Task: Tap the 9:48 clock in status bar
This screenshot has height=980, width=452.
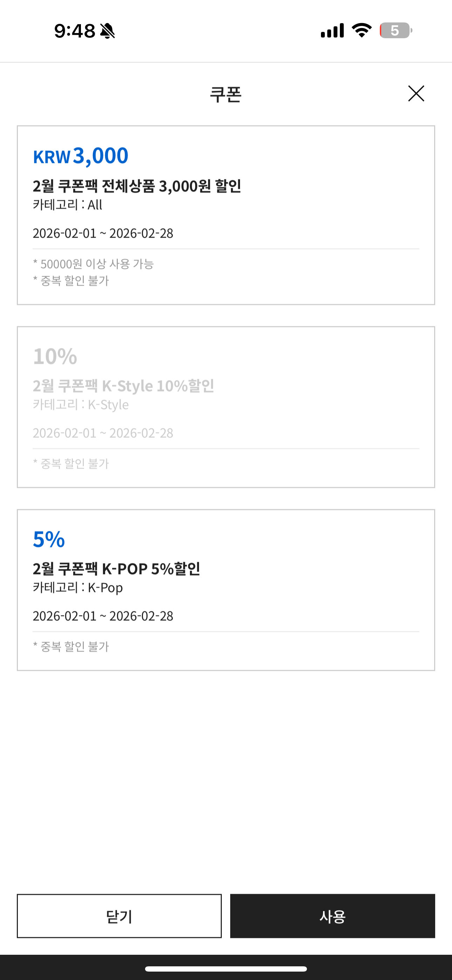Action: tap(75, 31)
